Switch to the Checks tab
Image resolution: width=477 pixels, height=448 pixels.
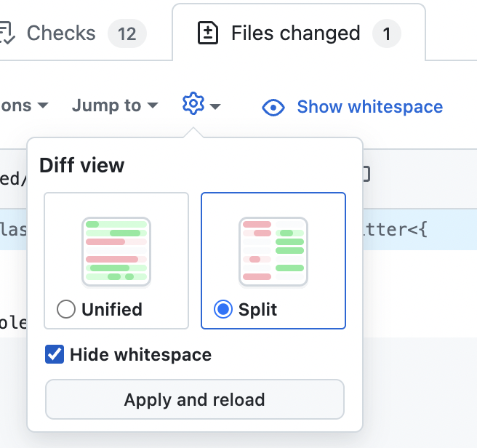(x=61, y=33)
